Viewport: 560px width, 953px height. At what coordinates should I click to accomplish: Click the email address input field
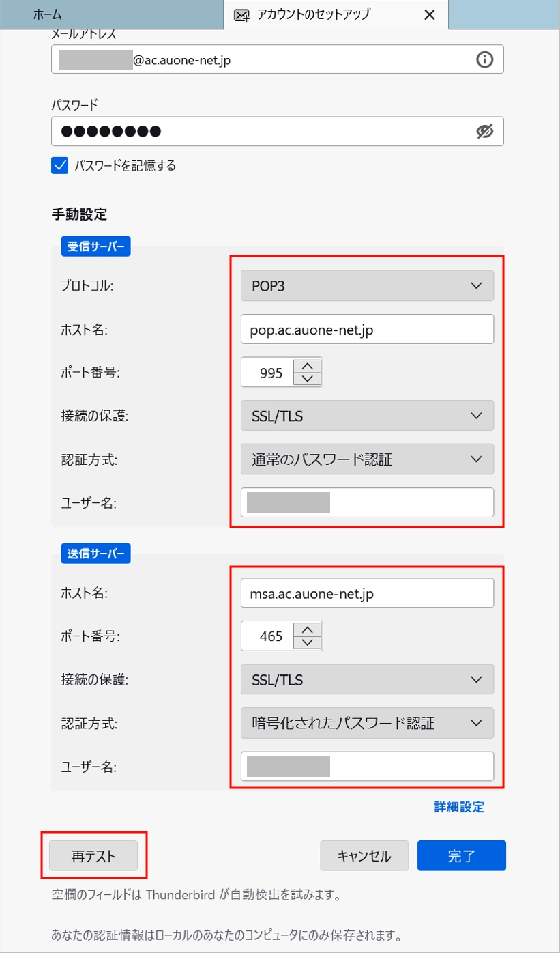[x=278, y=59]
